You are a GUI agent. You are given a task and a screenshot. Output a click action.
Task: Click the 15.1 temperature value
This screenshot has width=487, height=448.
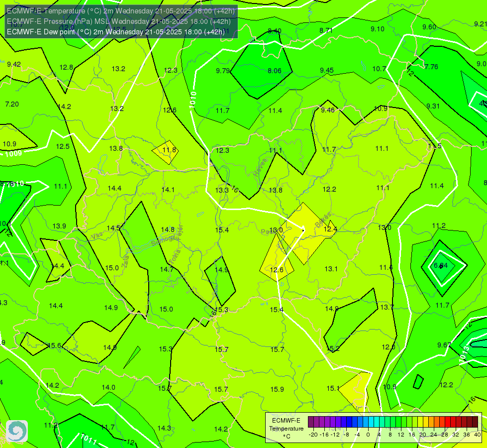coord(333,388)
